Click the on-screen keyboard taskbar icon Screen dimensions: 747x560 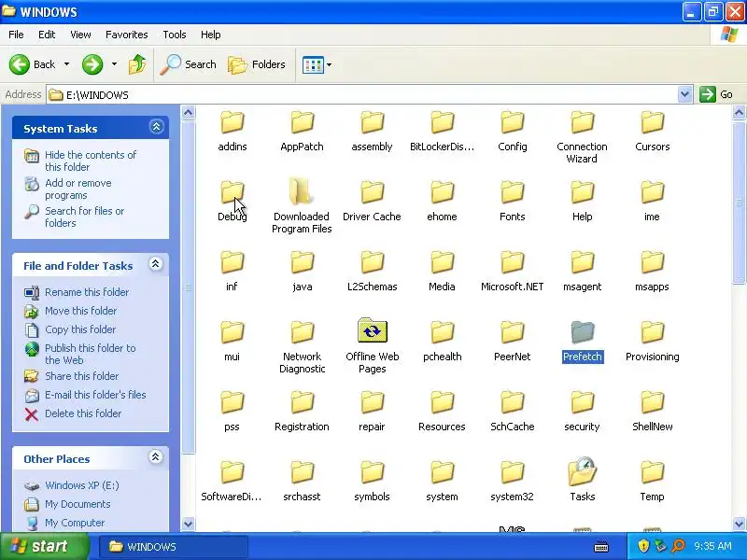601,546
